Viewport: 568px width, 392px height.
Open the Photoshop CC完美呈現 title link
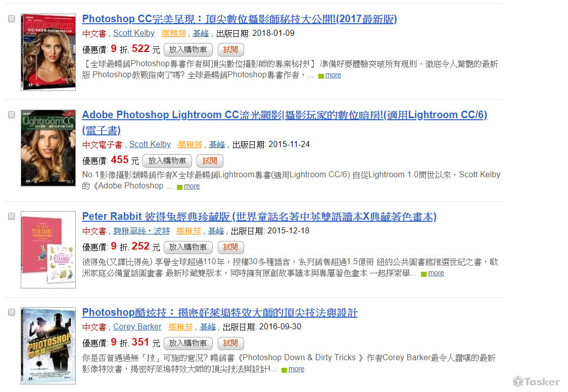point(240,19)
